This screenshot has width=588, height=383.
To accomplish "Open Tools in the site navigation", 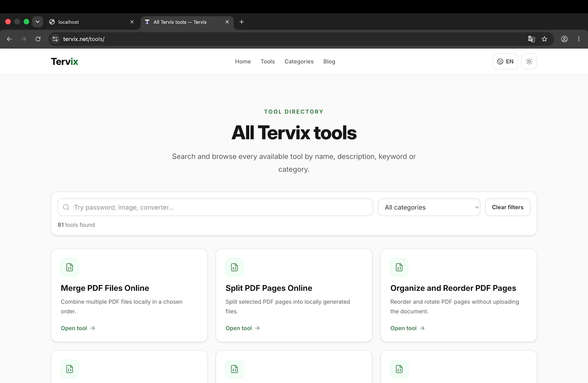I will tap(268, 61).
